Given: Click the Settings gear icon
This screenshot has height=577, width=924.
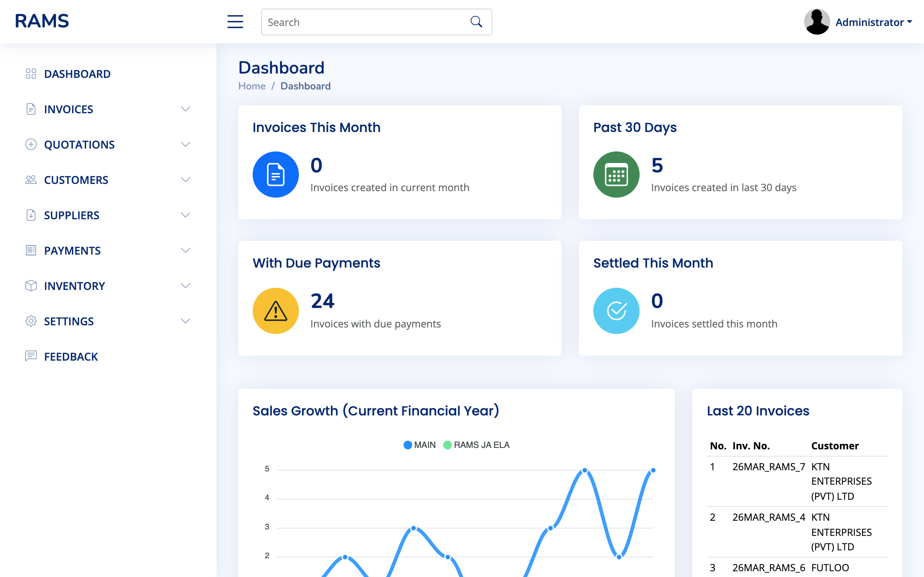Looking at the screenshot, I should pyautogui.click(x=31, y=321).
